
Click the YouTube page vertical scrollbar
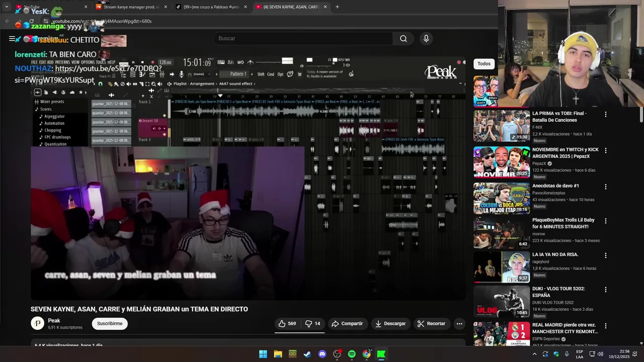pos(641,115)
